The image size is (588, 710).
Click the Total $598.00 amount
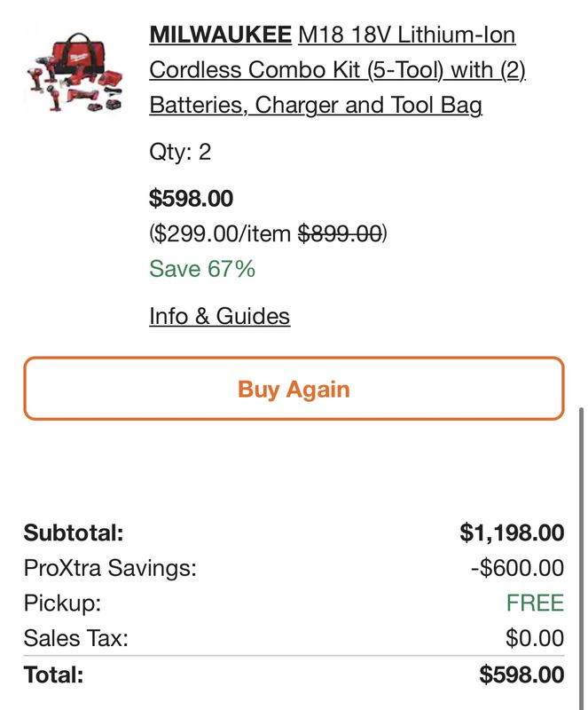click(521, 674)
